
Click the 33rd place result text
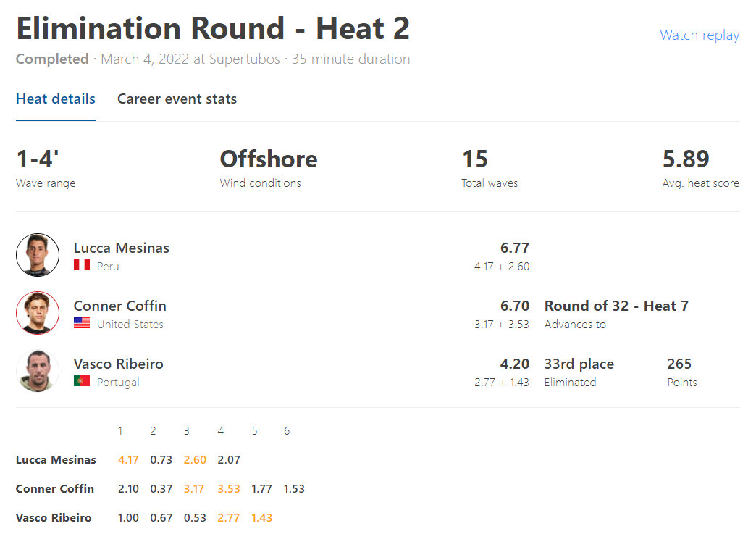[579, 364]
